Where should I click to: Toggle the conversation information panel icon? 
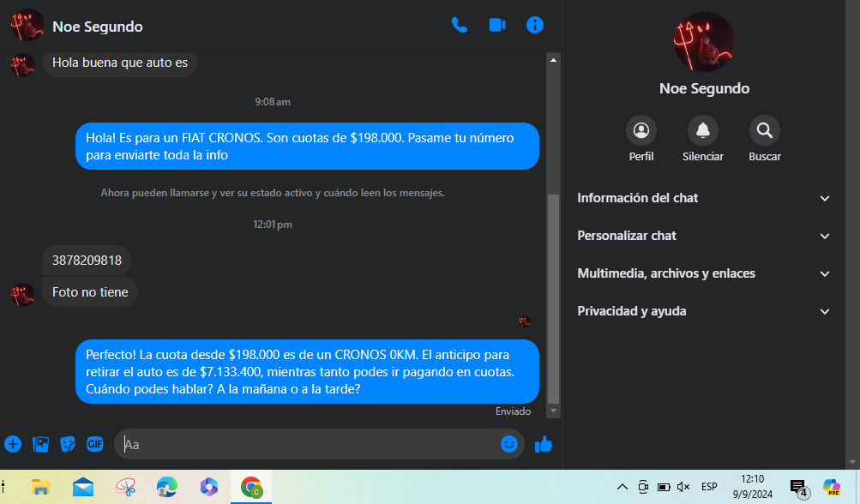tap(535, 25)
